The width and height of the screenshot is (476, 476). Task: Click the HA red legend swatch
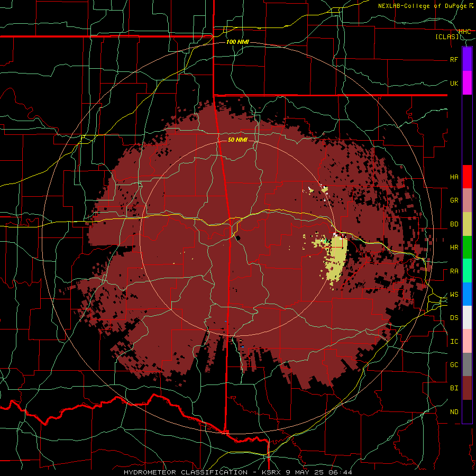(467, 177)
